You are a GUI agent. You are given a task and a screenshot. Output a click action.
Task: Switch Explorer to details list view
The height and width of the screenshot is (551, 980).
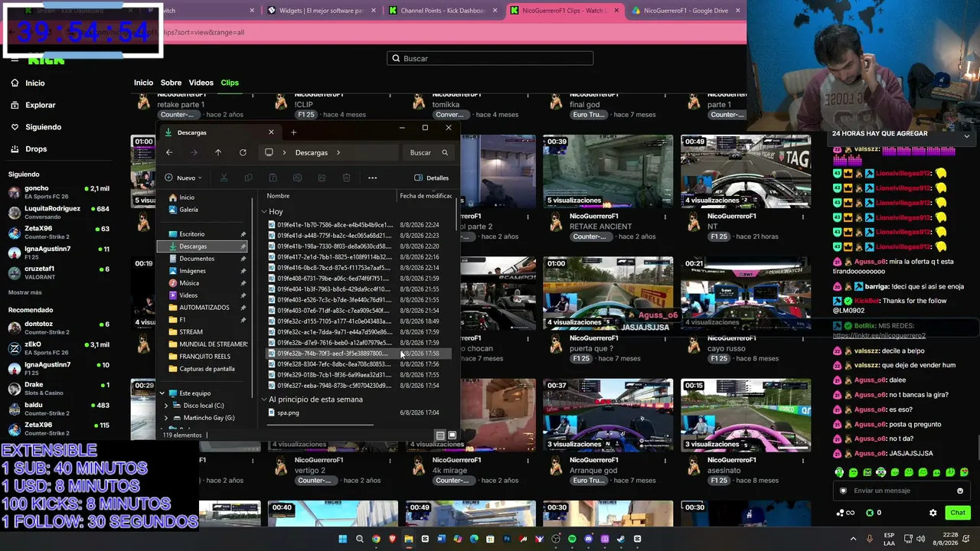click(440, 435)
